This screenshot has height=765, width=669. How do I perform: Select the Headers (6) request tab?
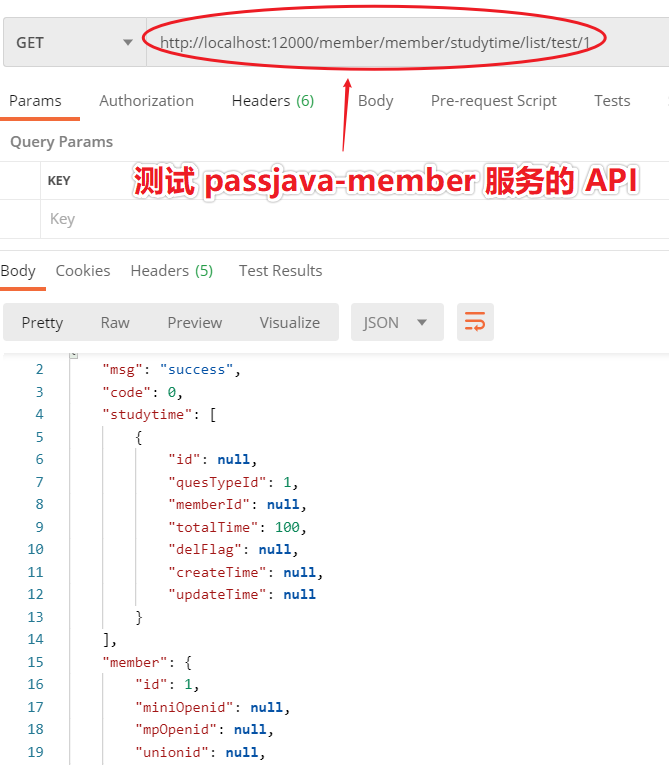click(x=272, y=101)
